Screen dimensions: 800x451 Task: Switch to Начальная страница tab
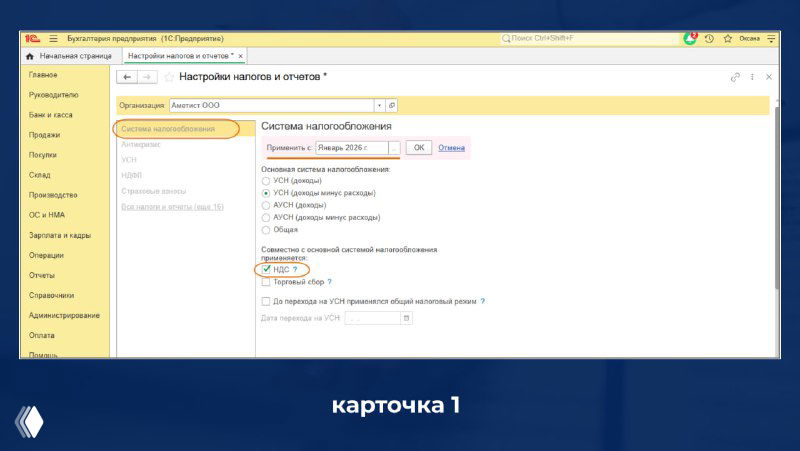point(70,56)
